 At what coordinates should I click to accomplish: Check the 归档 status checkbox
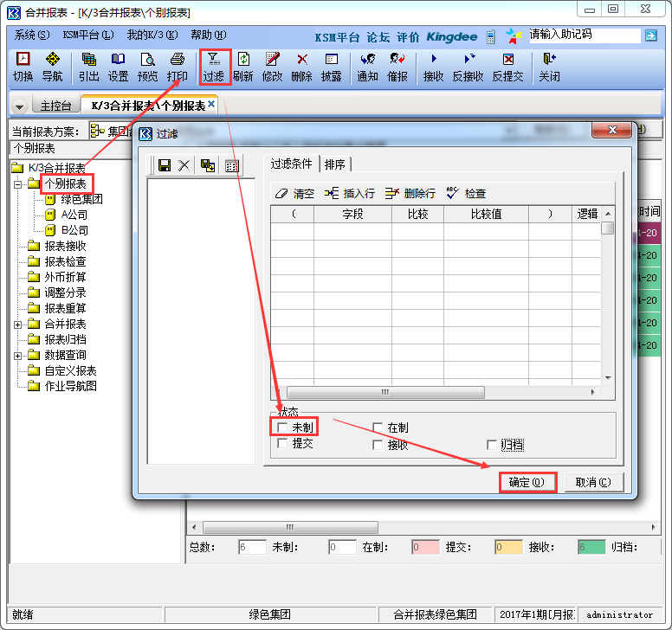click(493, 445)
